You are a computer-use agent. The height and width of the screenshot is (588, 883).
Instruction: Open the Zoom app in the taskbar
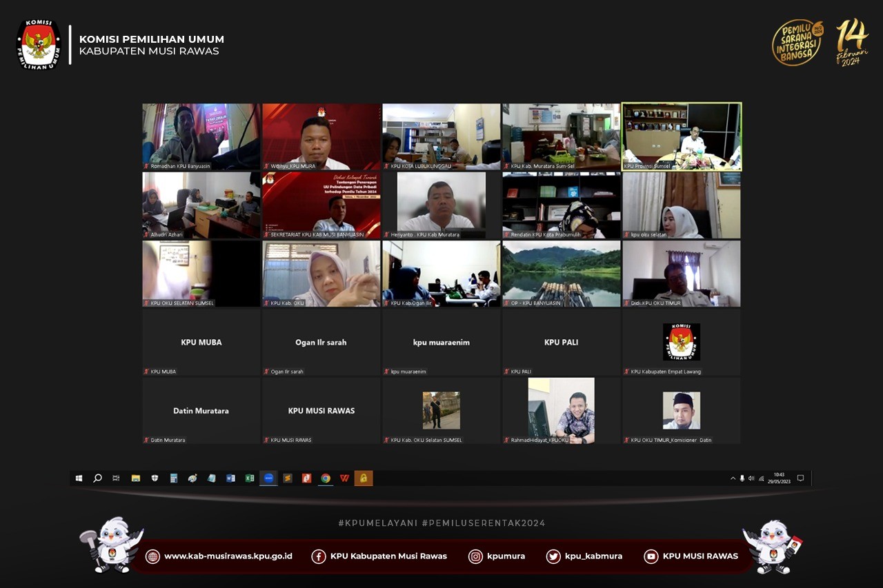(268, 478)
